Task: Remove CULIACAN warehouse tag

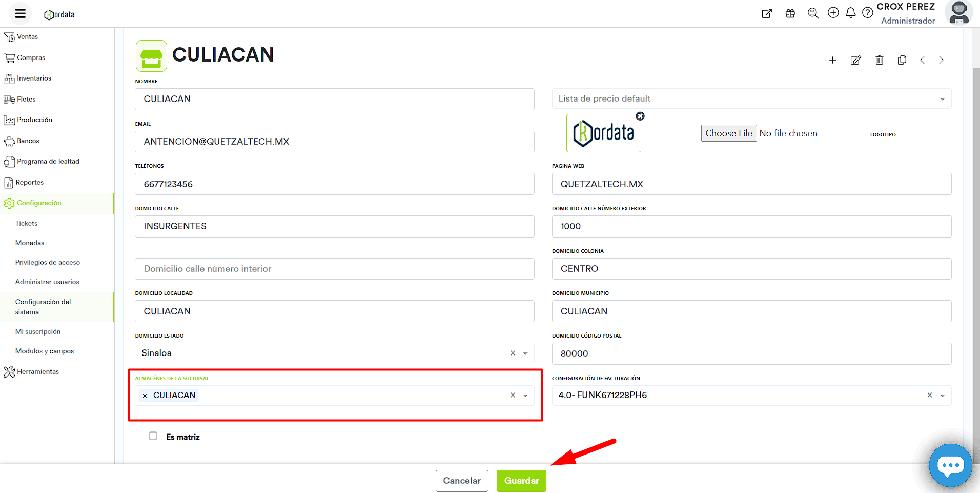Action: [x=145, y=396]
